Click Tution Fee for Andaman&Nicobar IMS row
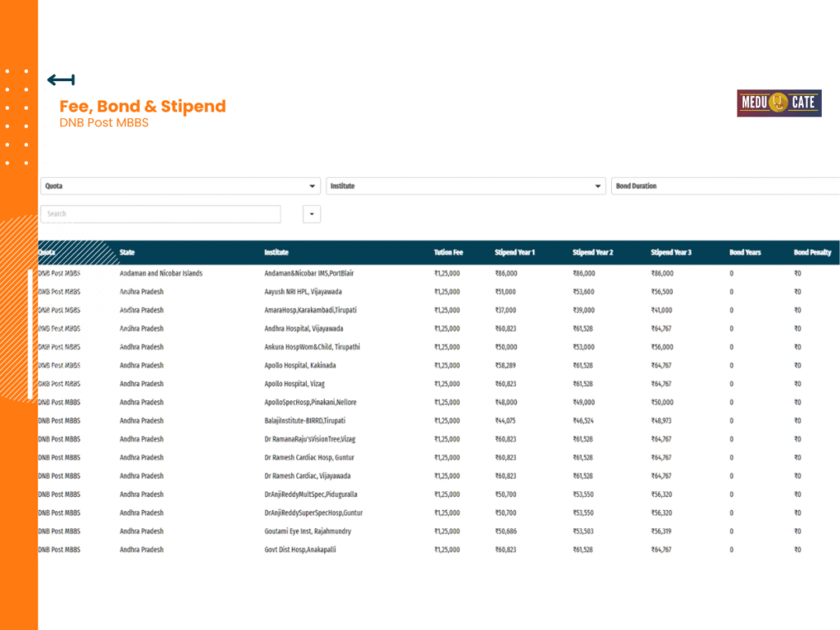 pyautogui.click(x=447, y=273)
